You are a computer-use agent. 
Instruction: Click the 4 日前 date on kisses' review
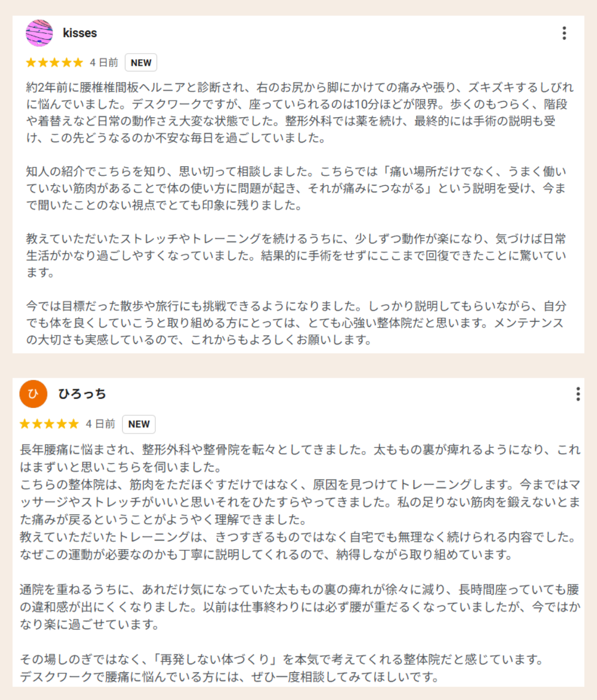coord(104,62)
